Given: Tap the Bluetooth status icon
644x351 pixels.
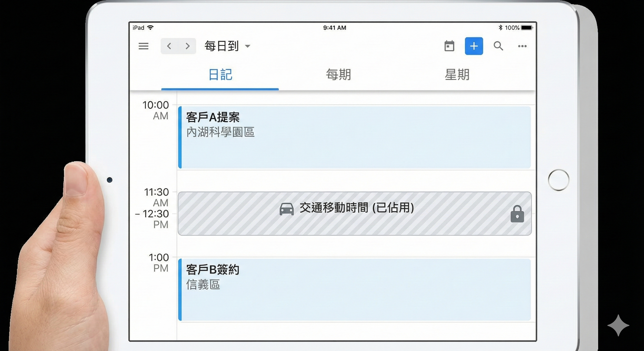Looking at the screenshot, I should click(x=500, y=27).
